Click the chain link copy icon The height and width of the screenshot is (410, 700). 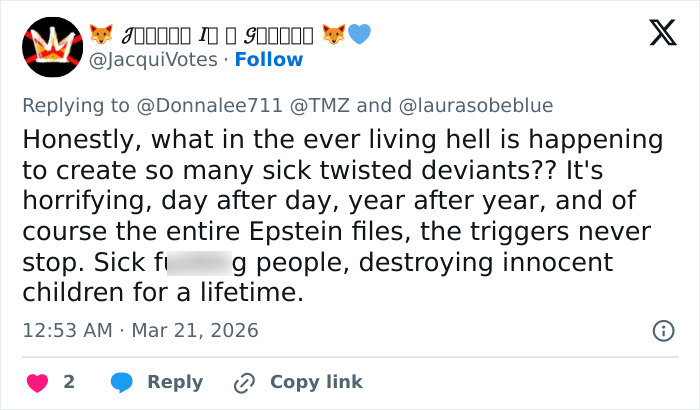pyautogui.click(x=244, y=382)
